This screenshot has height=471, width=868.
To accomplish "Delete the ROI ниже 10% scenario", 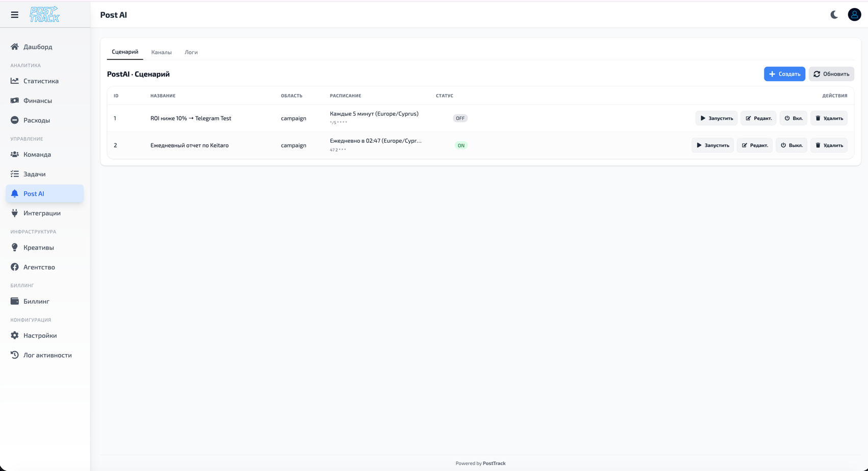I will [829, 118].
